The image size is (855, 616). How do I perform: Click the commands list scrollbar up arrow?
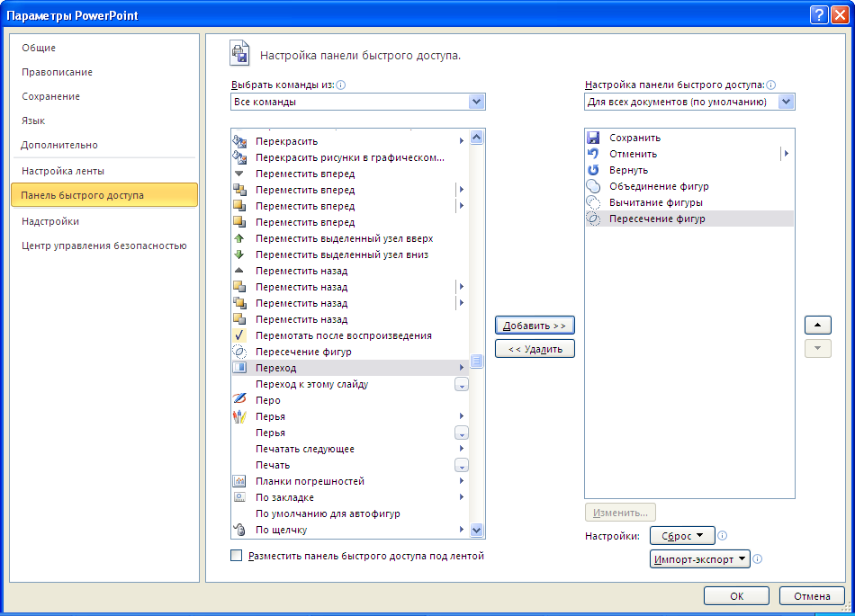pyautogui.click(x=477, y=138)
